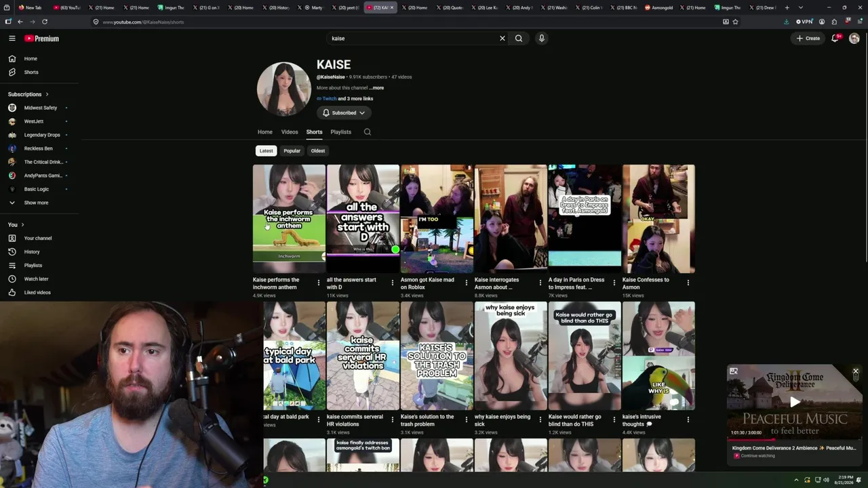Open options for 'Asmon got Kaise mad on Roblox'

click(467, 283)
